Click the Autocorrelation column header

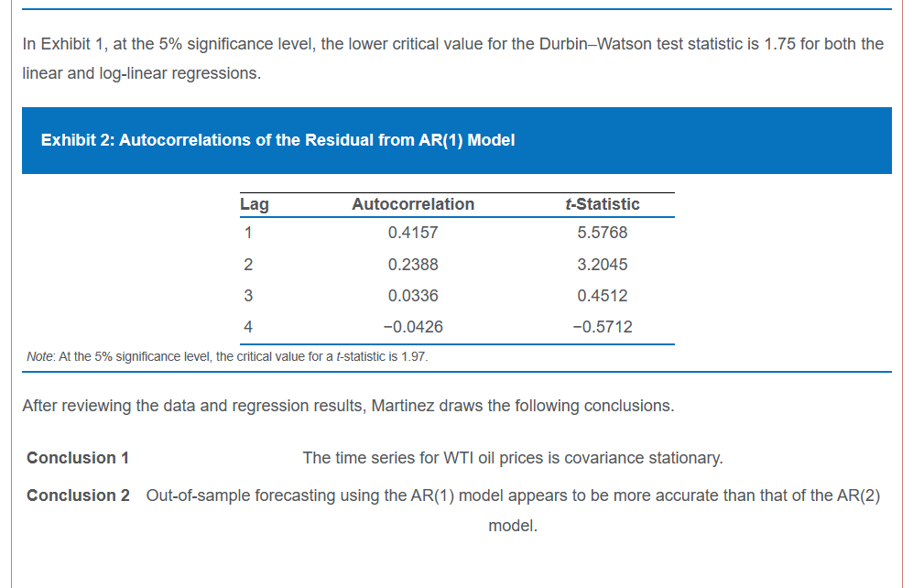pos(413,204)
